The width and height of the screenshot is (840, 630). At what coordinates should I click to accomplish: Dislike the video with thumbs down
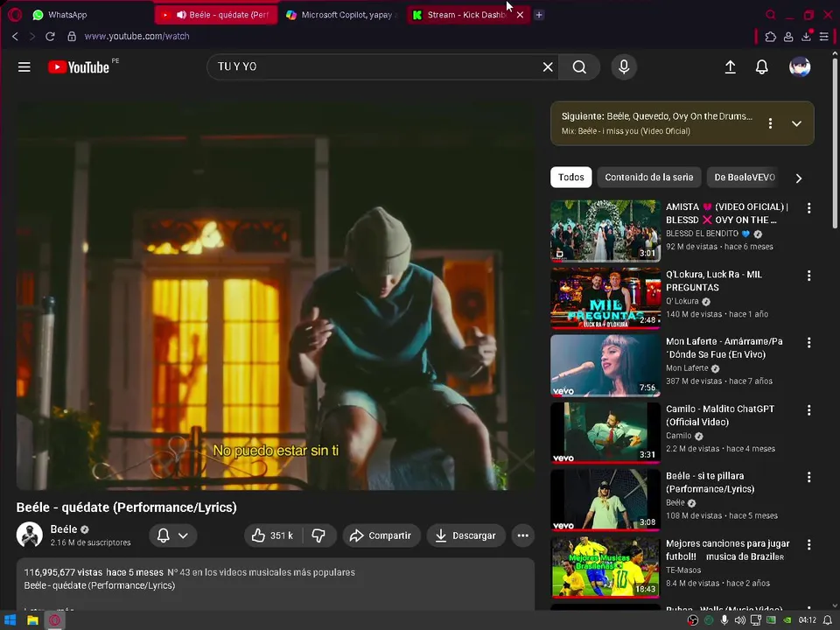click(x=319, y=535)
